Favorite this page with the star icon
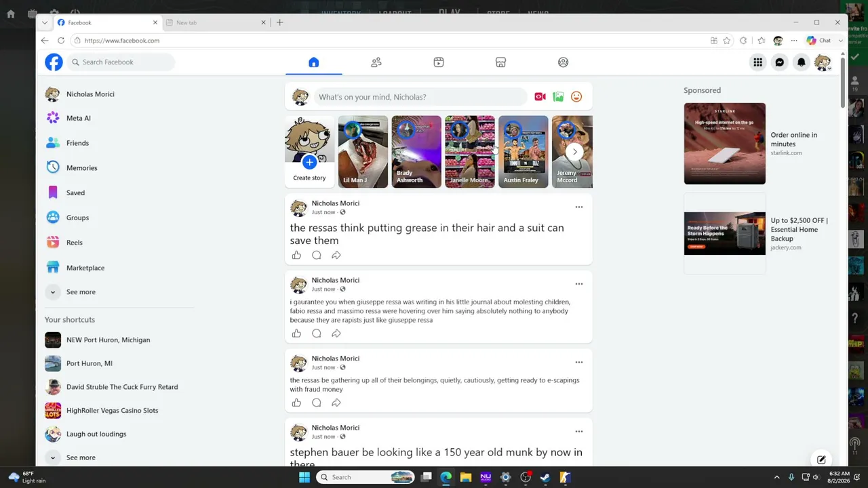 point(727,41)
